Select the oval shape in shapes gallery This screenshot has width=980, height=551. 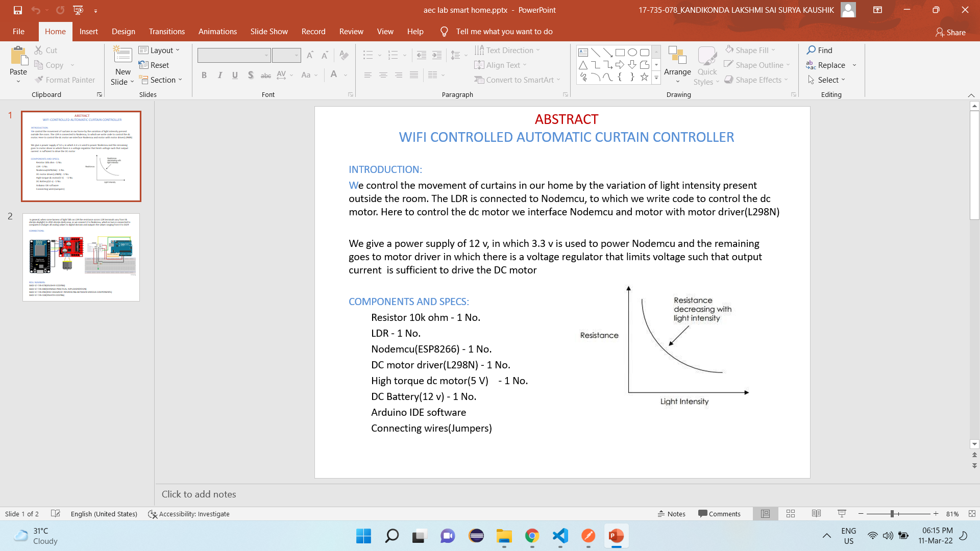click(x=632, y=52)
